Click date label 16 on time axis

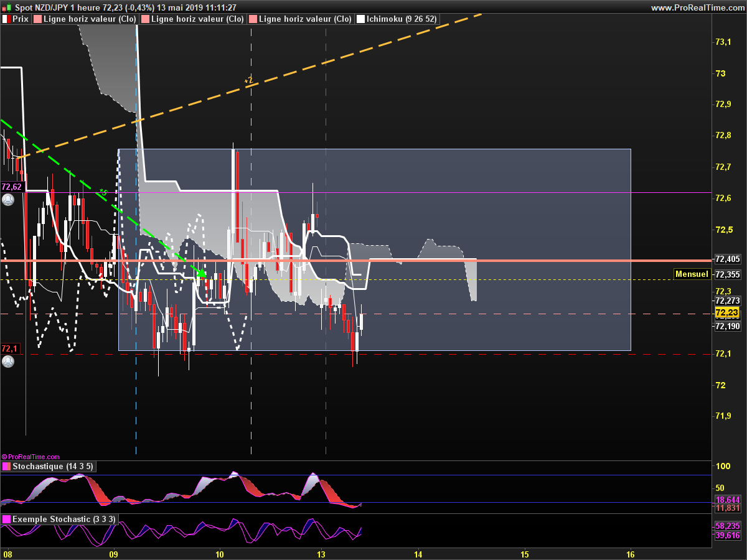tap(631, 554)
